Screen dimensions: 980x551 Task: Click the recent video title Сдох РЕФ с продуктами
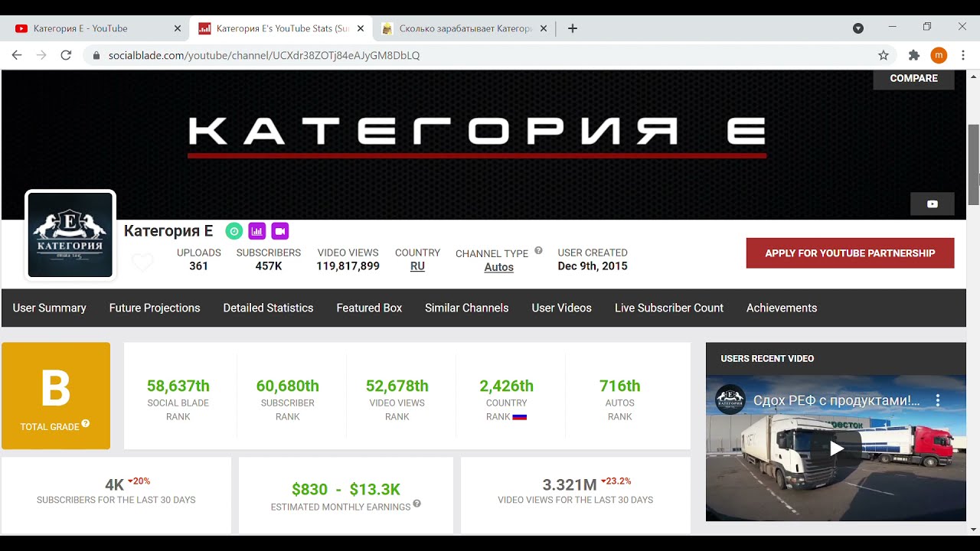click(x=837, y=400)
